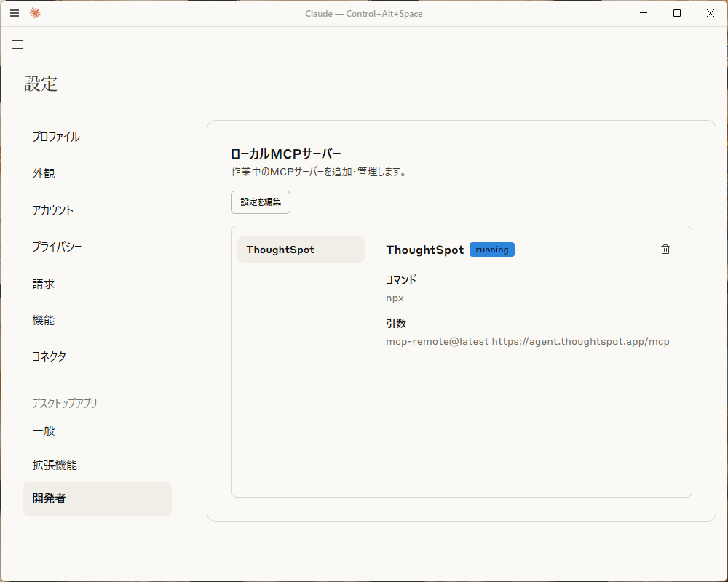Viewport: 728px width, 582px height.
Task: Click the ThoughtSpot server detail heading
Action: coord(425,250)
